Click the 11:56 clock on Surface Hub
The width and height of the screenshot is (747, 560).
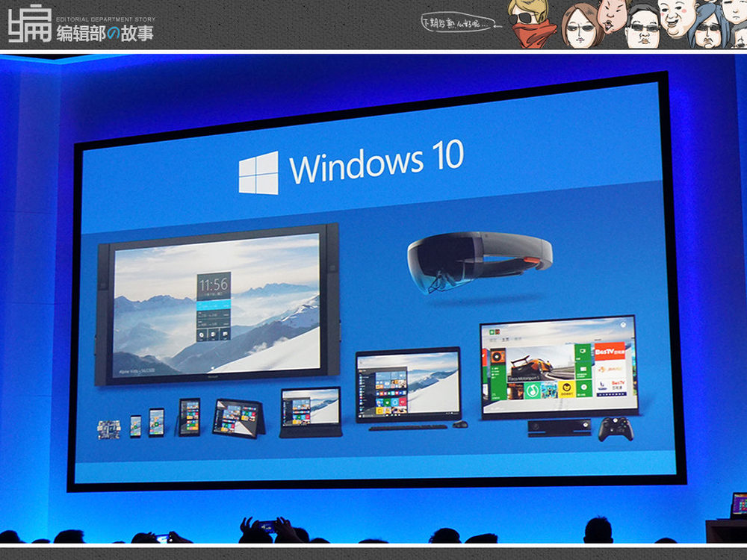pyautogui.click(x=214, y=284)
